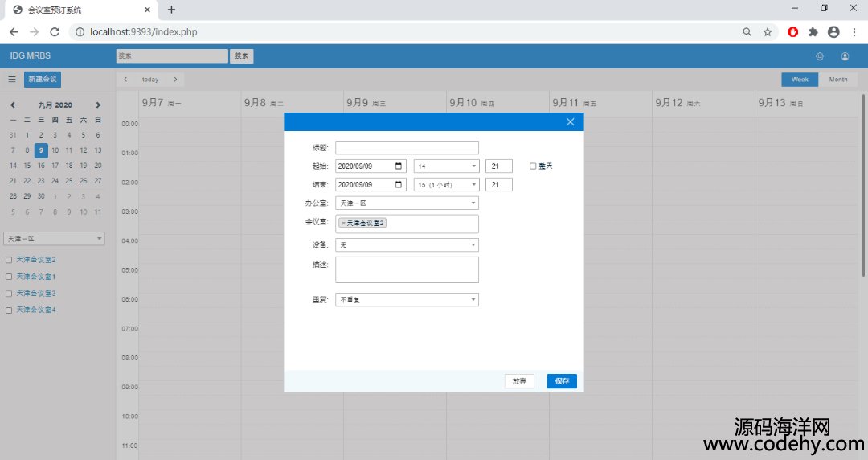Bookmark this page with star icon
This screenshot has width=868, height=460.
coord(768,32)
